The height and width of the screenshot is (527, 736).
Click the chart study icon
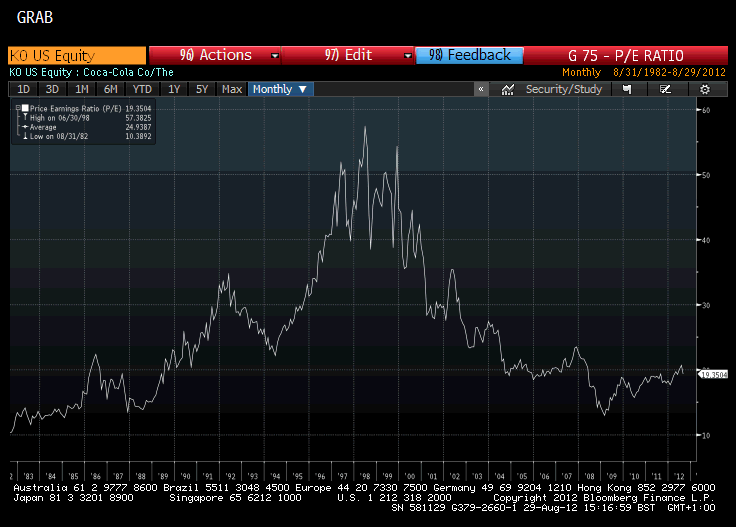click(x=507, y=89)
